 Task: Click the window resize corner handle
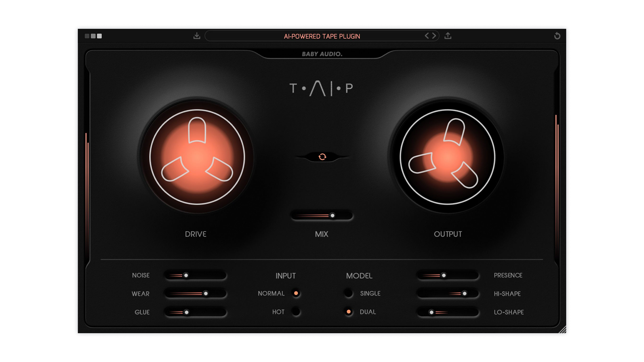[x=563, y=330]
